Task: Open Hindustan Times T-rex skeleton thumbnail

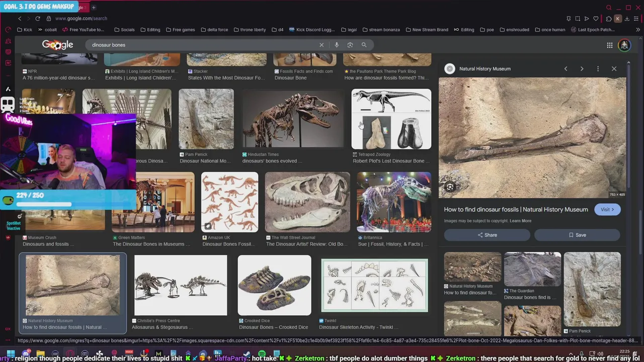Action: coord(292,119)
